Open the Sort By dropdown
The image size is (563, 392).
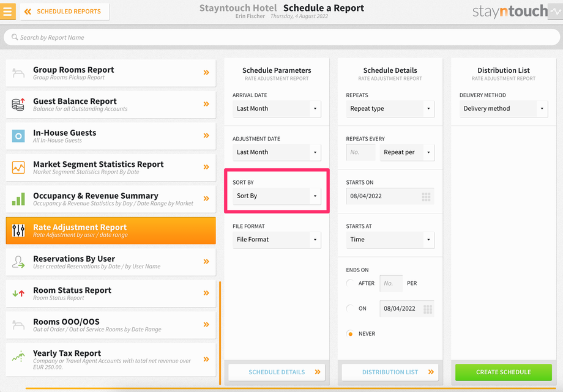click(277, 196)
